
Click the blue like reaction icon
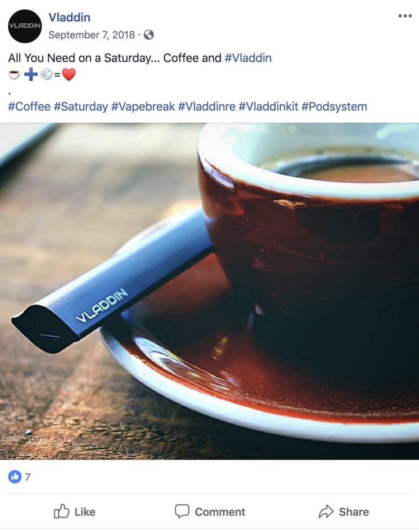15,477
